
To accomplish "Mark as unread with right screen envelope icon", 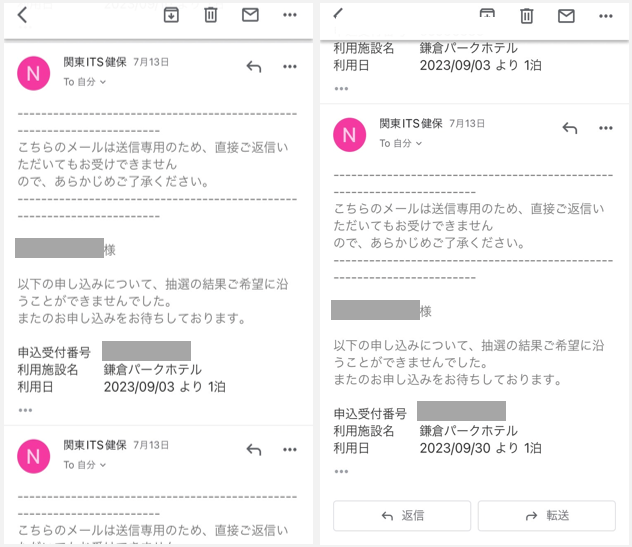I will coord(566,16).
